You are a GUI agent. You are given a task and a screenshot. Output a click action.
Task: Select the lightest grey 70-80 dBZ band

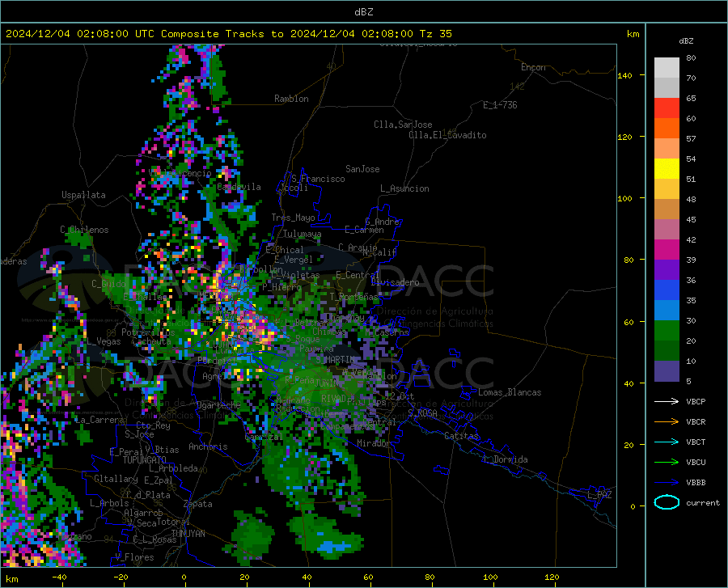click(x=667, y=68)
